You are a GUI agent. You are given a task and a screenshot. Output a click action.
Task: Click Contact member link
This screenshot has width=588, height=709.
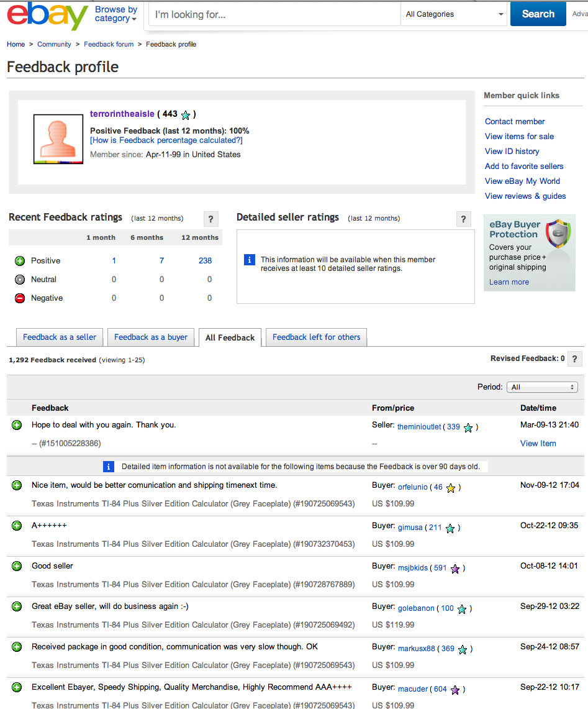pos(515,122)
